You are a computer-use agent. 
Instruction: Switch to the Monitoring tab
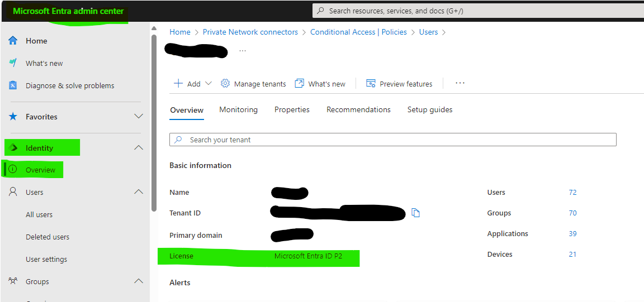pos(238,109)
